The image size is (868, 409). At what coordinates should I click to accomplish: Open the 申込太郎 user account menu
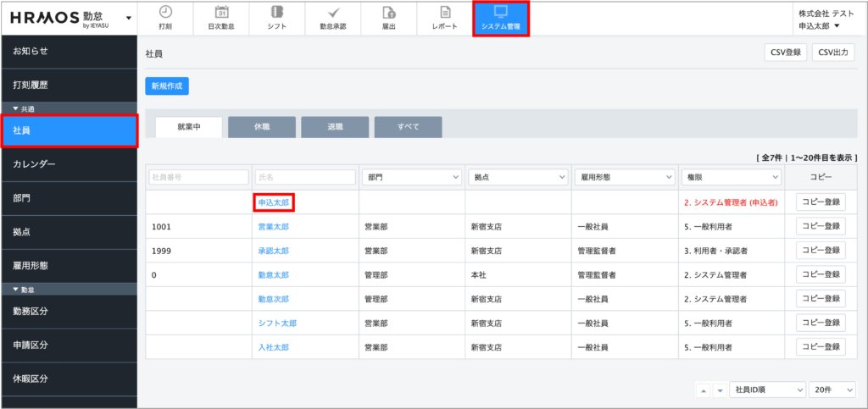click(x=820, y=25)
